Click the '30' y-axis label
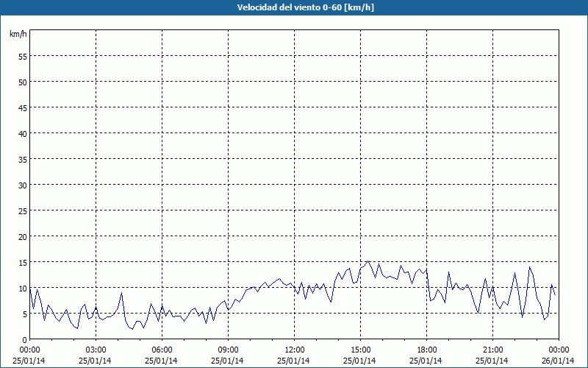 click(23, 185)
